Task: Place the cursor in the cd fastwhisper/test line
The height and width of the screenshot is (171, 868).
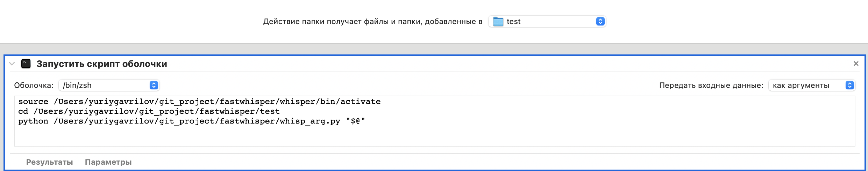Action: 149,111
